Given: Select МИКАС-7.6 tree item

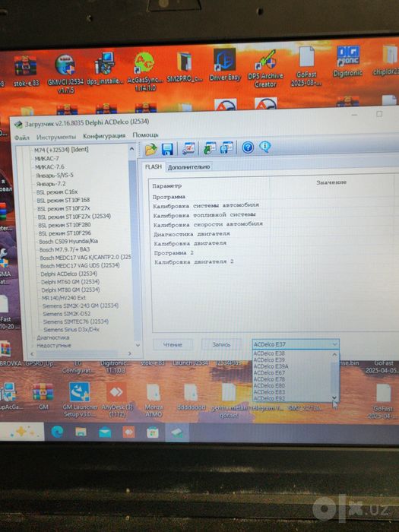Looking at the screenshot, I should click(x=49, y=167).
